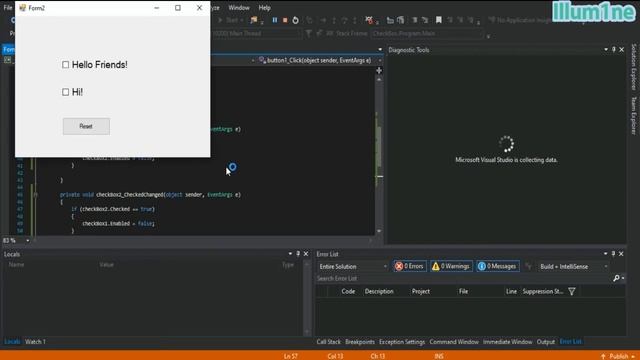Switch to the Call Stack tab
Image resolution: width=640 pixels, height=360 pixels.
(x=329, y=342)
